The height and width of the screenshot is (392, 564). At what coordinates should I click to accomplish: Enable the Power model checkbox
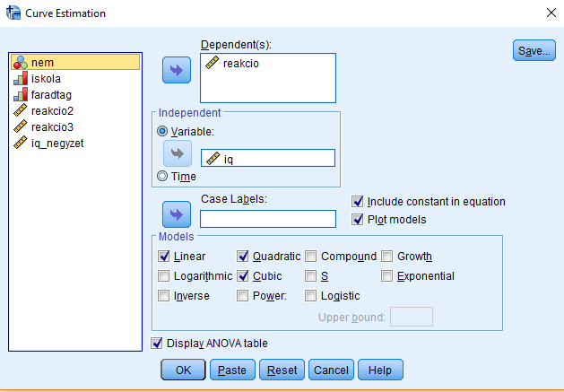point(243,296)
